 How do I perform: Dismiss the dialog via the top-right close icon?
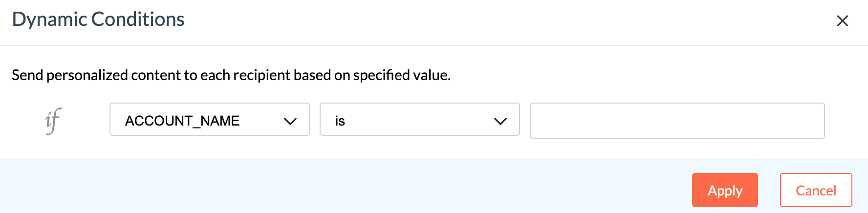(x=842, y=21)
